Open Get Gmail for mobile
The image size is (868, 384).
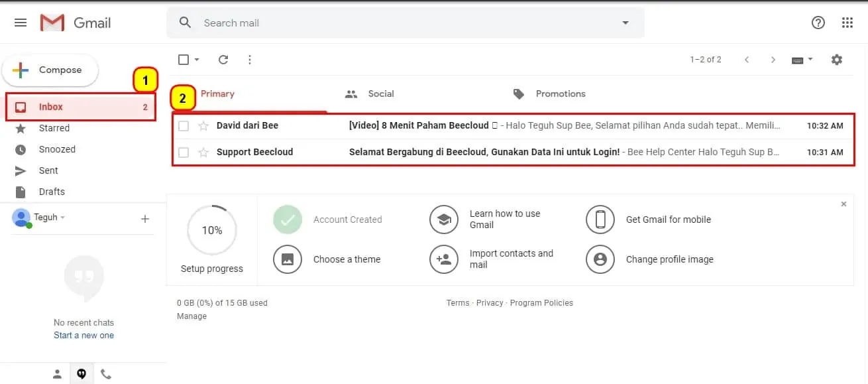point(669,220)
